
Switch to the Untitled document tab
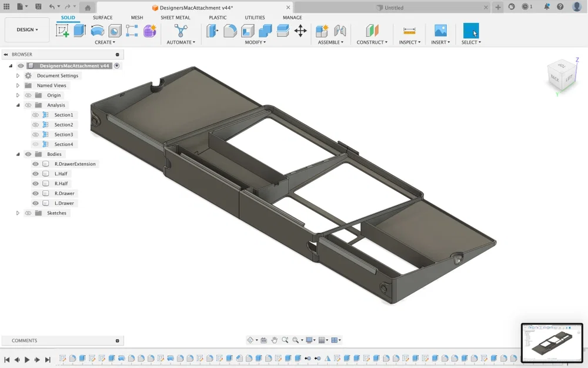[x=392, y=8]
